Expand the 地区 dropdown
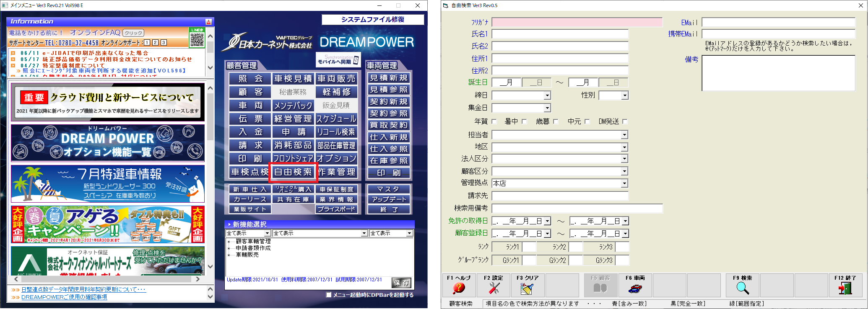868x309 pixels. (x=624, y=147)
